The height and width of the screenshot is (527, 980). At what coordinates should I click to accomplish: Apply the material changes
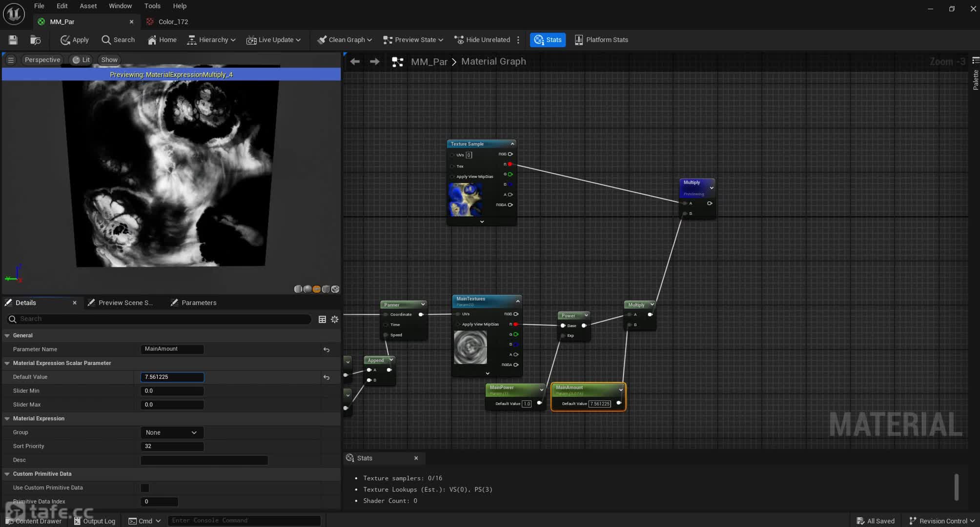74,40
